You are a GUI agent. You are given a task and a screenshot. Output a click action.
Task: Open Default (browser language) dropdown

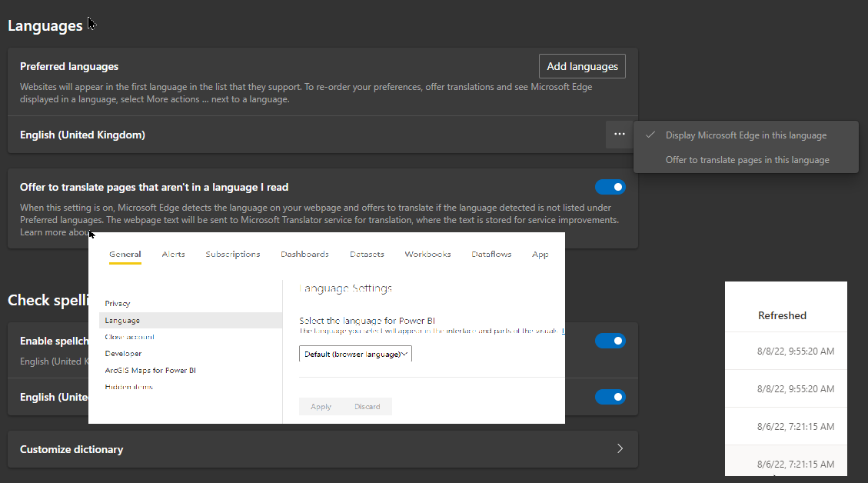coord(355,354)
